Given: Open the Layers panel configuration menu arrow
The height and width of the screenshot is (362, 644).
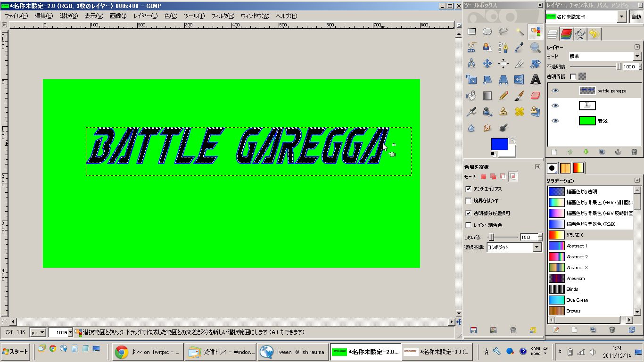Looking at the screenshot, I should pyautogui.click(x=637, y=47).
